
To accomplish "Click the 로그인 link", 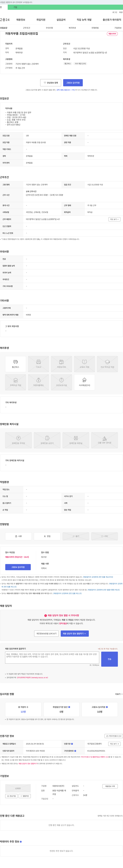I will 115,12.
